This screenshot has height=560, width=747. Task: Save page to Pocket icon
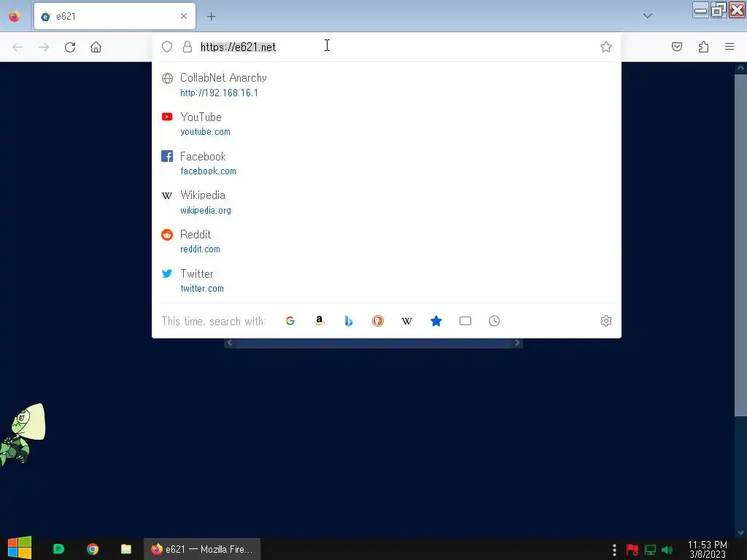[x=676, y=47]
